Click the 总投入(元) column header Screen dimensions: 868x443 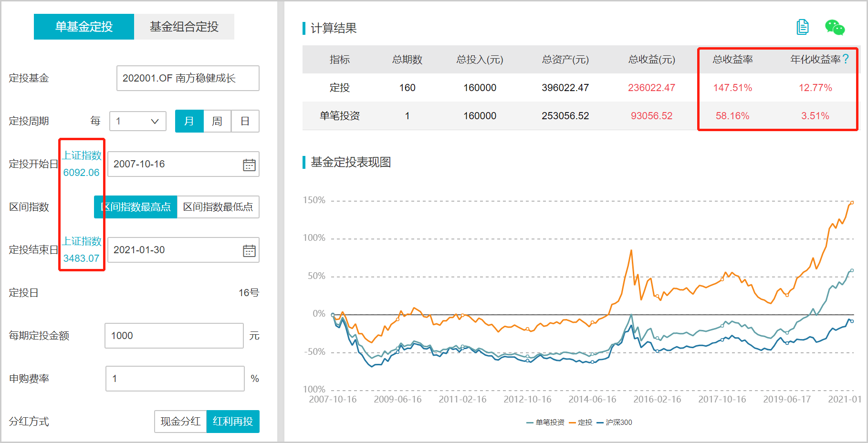[480, 60]
